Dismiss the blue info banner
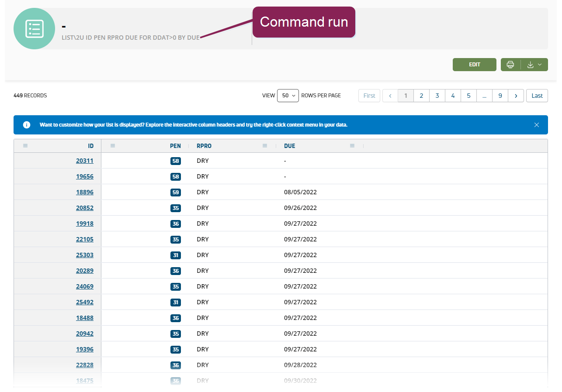 (537, 125)
